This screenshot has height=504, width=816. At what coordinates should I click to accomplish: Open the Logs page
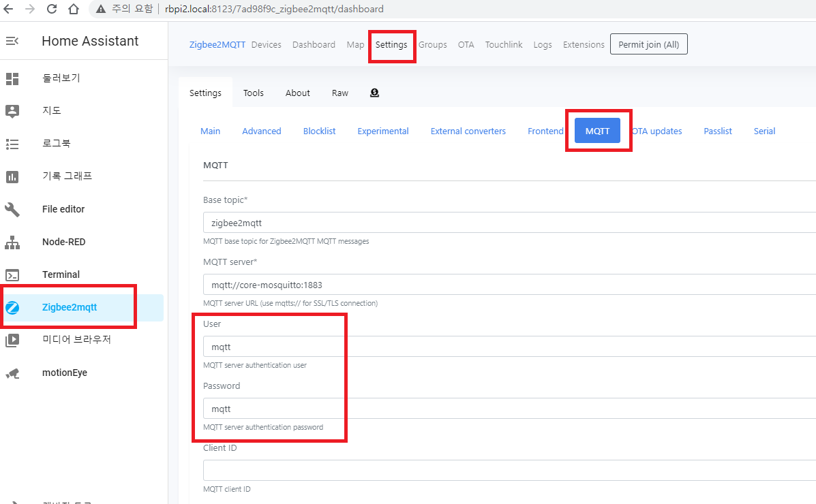542,45
